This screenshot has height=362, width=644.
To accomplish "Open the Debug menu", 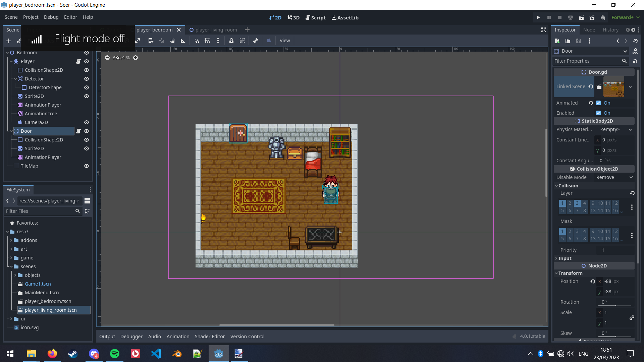I will 51,17.
